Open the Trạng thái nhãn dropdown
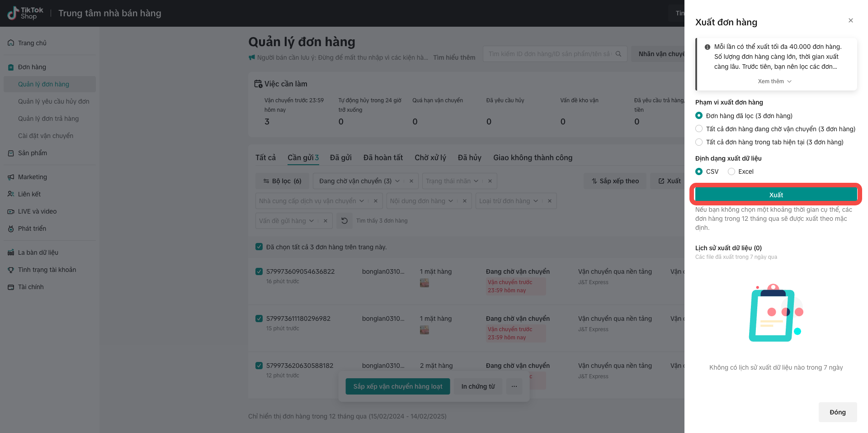The height and width of the screenshot is (433, 868). [452, 181]
